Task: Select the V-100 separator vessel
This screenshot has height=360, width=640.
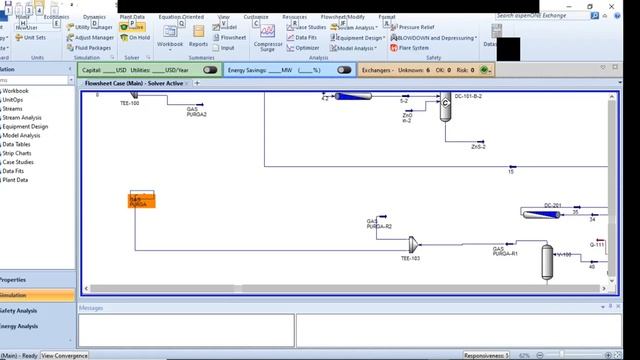Action: pos(547,262)
